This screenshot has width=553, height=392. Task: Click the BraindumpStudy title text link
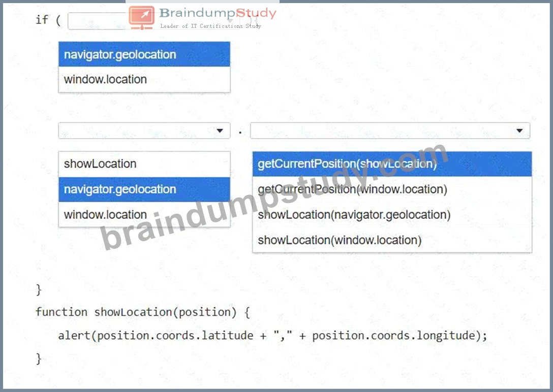click(218, 13)
